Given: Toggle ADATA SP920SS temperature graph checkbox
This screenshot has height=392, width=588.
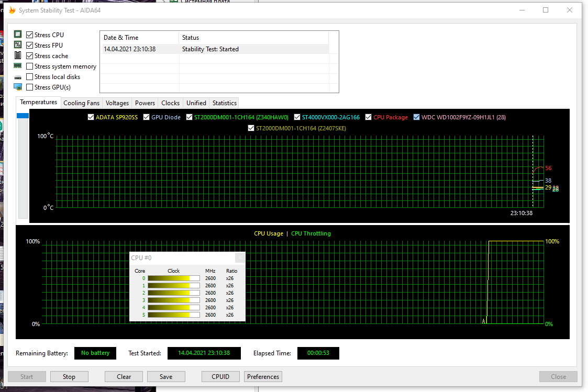Looking at the screenshot, I should [x=91, y=117].
